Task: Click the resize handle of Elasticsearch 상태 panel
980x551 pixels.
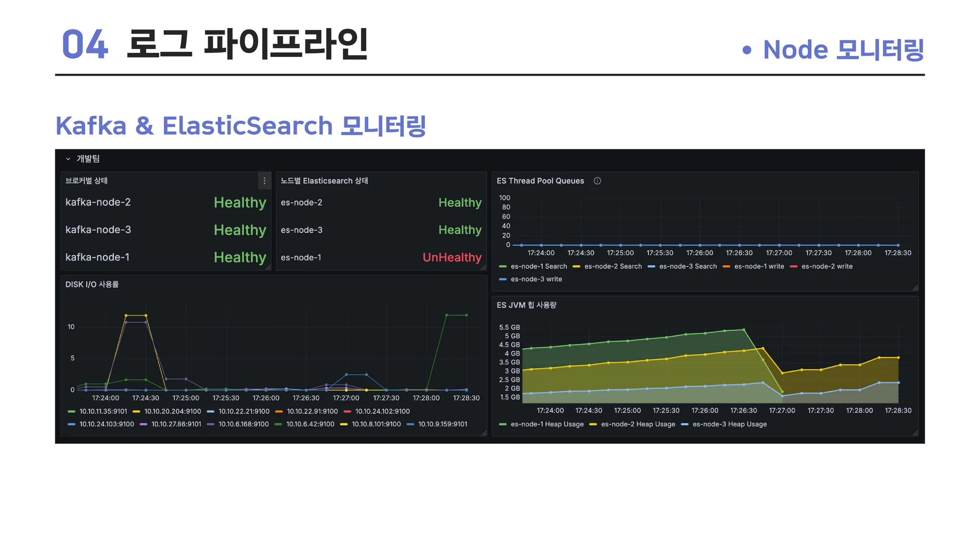Action: coord(484,268)
